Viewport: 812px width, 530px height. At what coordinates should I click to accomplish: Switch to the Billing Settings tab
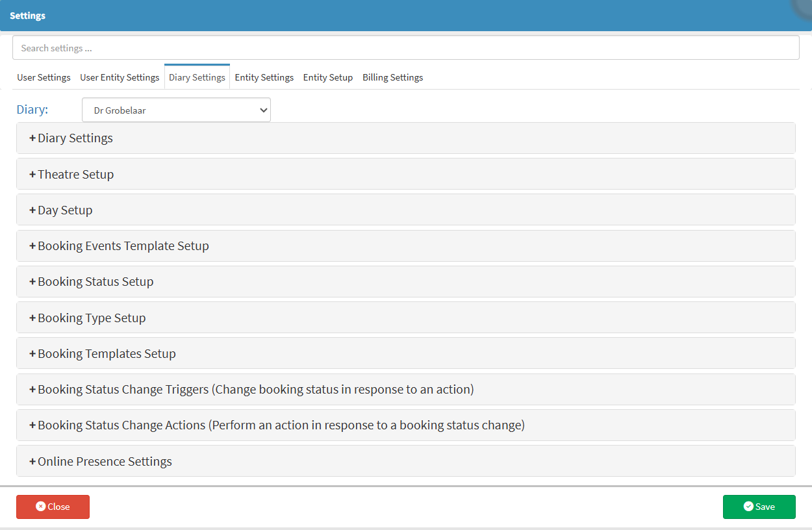click(392, 77)
